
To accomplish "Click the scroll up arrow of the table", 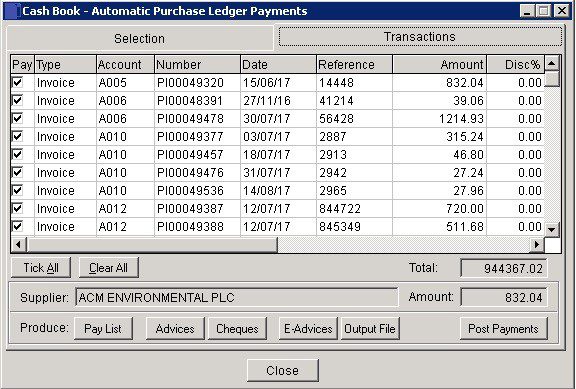I will click(551, 64).
